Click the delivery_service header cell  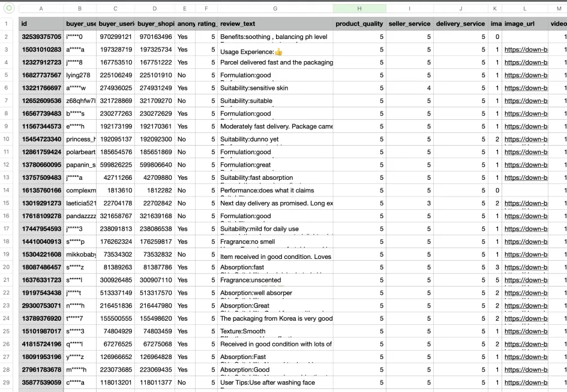click(x=460, y=23)
